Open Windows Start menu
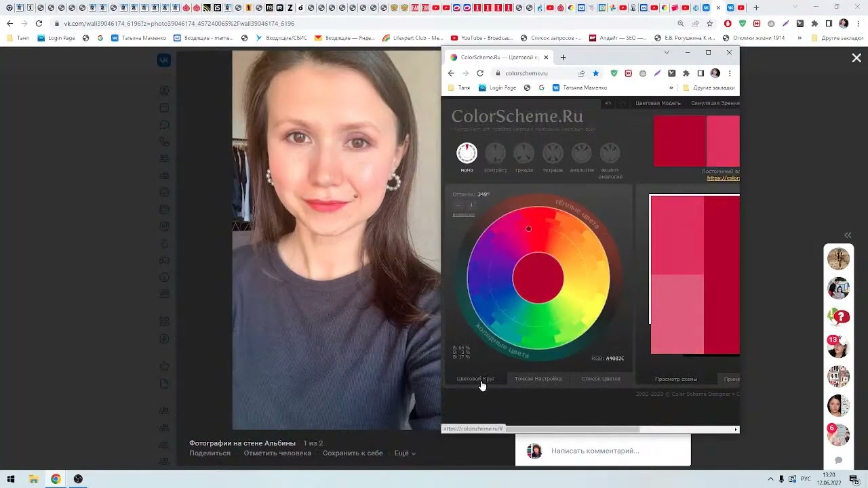Viewport: 868px width, 488px height. [x=11, y=479]
